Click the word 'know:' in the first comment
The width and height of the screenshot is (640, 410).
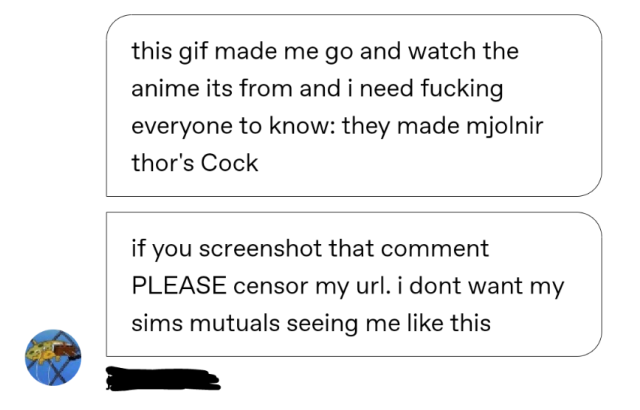point(302,125)
